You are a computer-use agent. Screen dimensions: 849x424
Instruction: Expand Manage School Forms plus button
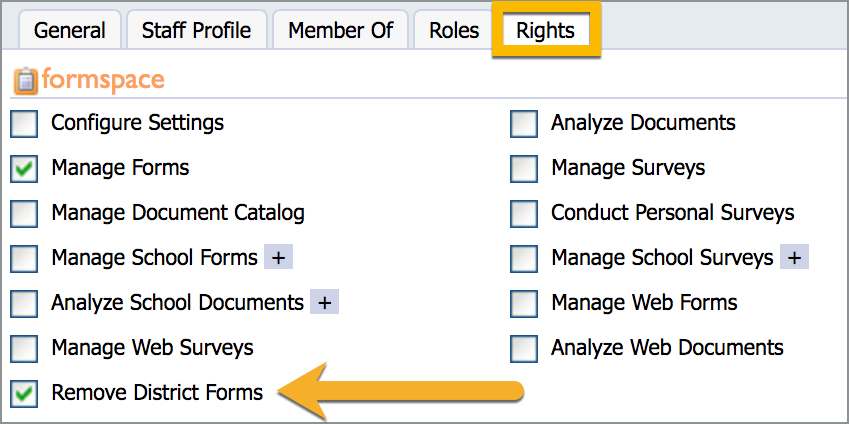[278, 257]
